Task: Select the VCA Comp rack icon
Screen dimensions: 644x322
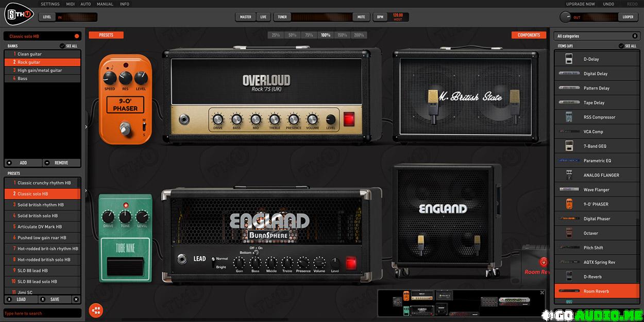Action: 569,131
